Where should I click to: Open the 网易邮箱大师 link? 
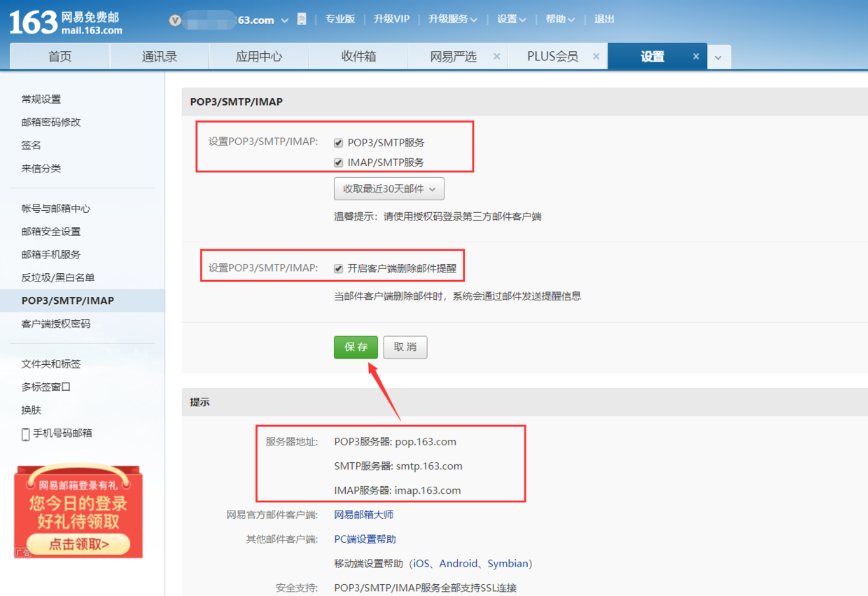(364, 515)
